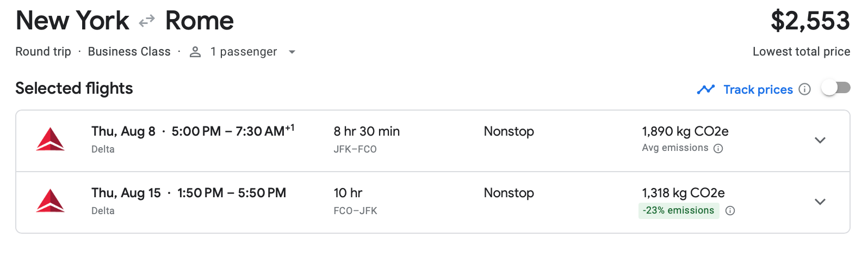Click the $2,553 lowest total price
The image size is (868, 255).
810,21
